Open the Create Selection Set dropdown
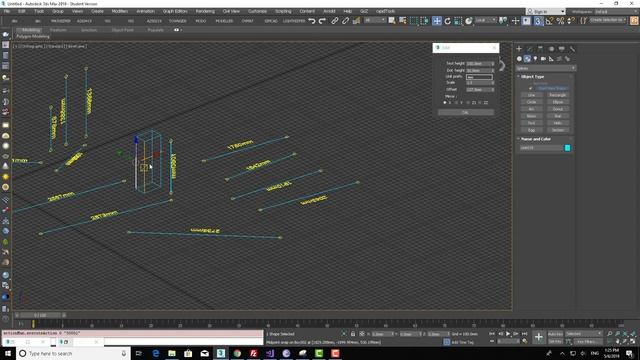 click(608, 20)
